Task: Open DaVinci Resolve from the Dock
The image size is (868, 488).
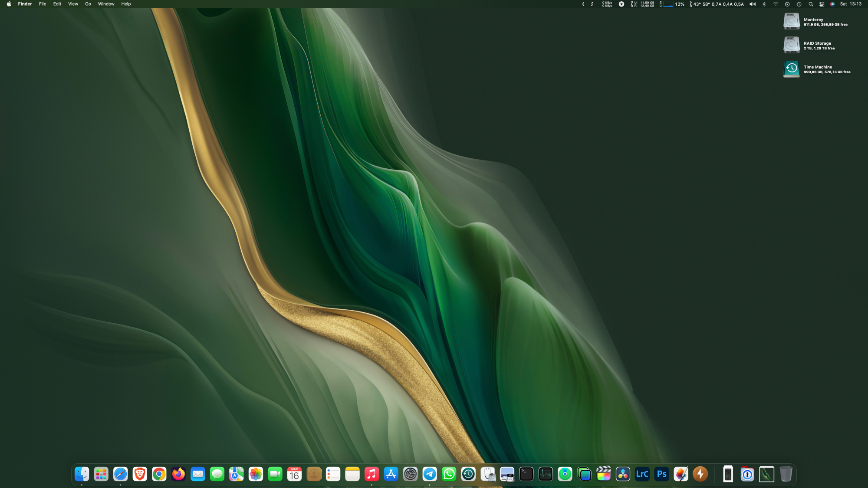Action: tap(623, 474)
